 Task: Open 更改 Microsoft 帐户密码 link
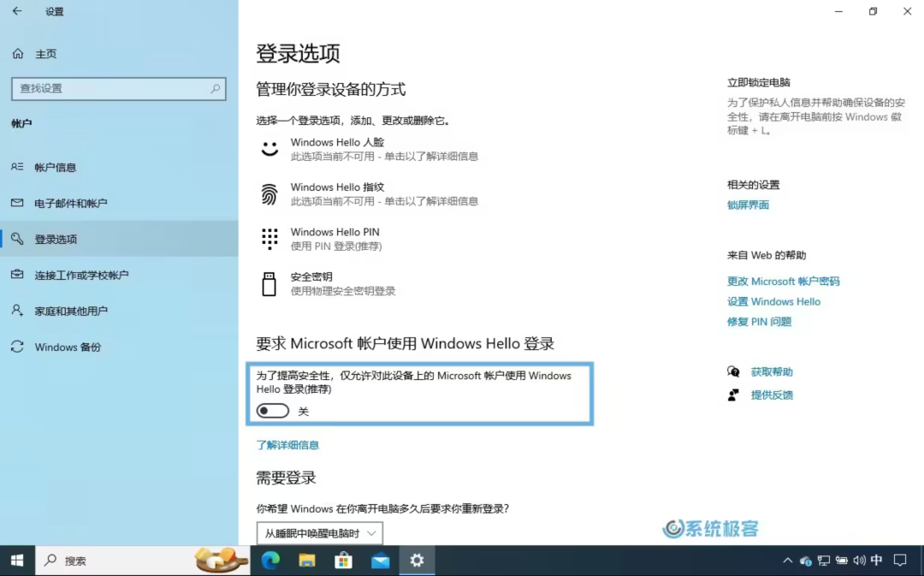click(783, 282)
